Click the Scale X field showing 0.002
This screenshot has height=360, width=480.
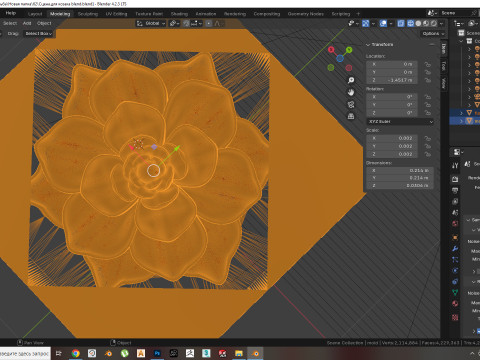391,138
